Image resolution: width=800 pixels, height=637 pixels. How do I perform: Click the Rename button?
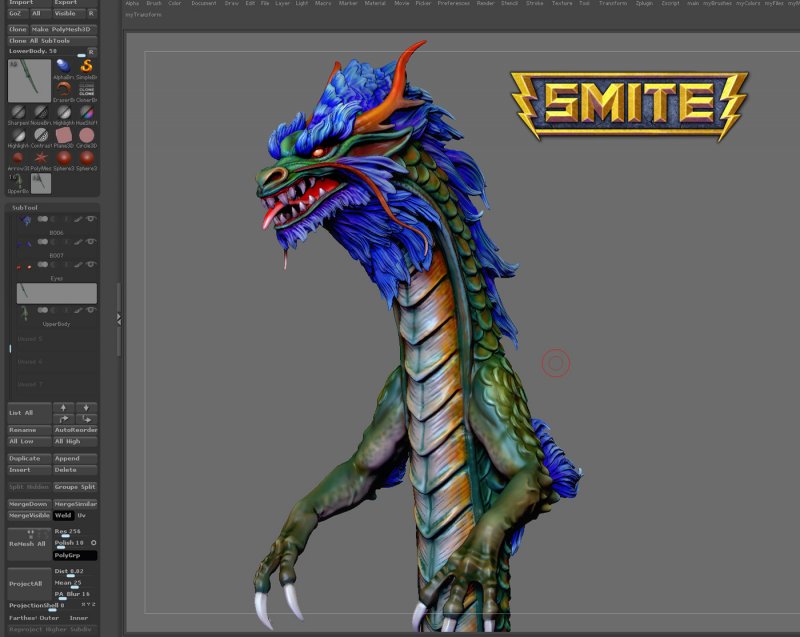(29, 430)
